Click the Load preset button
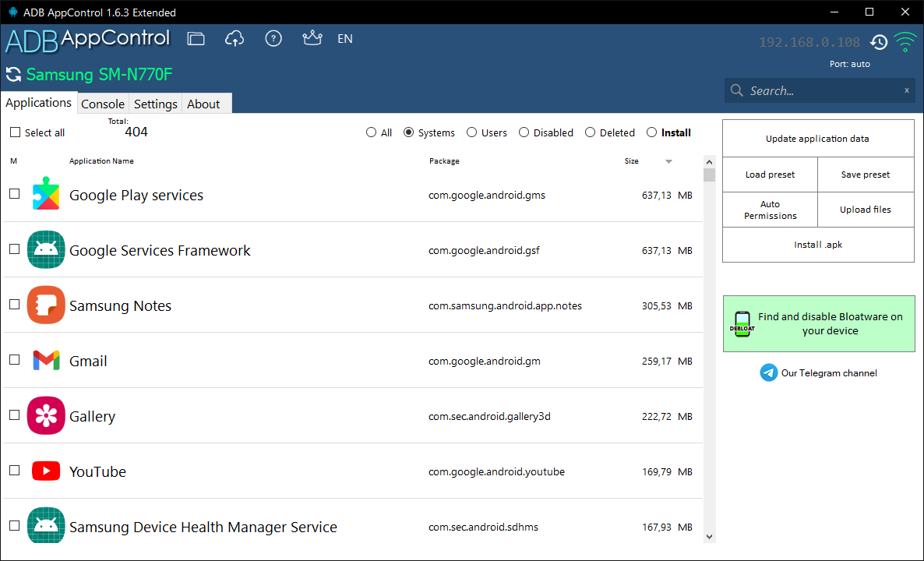 [x=770, y=175]
